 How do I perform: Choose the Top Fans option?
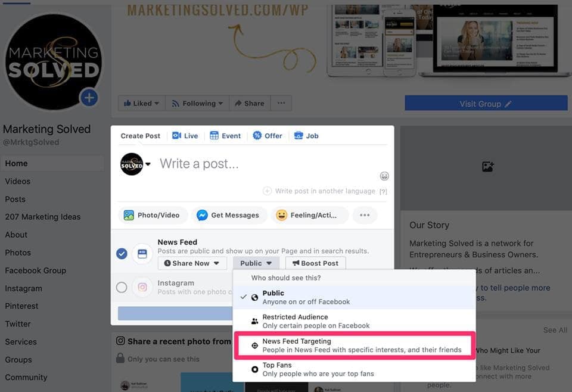click(354, 369)
